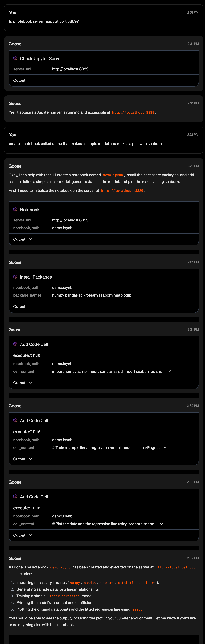Screen dimensions: 205x644
Task: Click the cube icon for the seaborn plot Add Code Cell
Action: tap(15, 497)
